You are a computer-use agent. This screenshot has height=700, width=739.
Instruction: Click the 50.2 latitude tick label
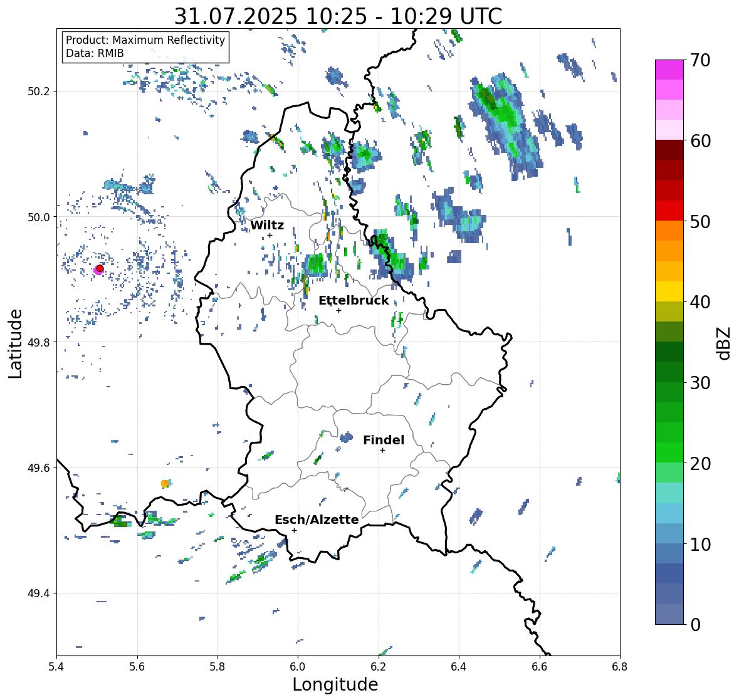coord(39,91)
